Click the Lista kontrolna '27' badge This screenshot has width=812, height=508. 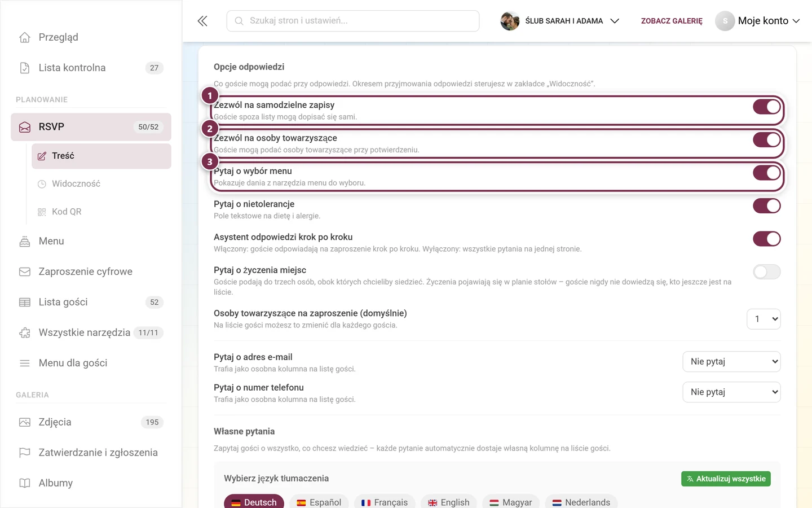[x=154, y=68]
